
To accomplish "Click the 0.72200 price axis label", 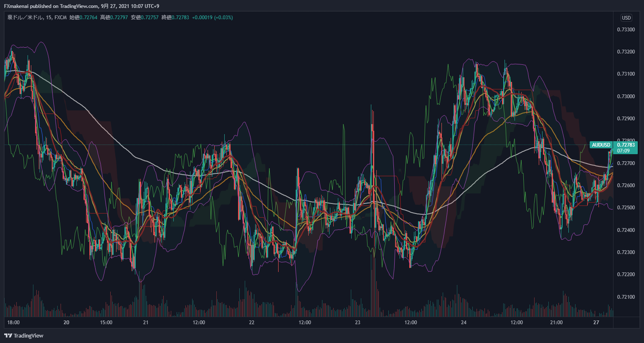I will point(626,274).
